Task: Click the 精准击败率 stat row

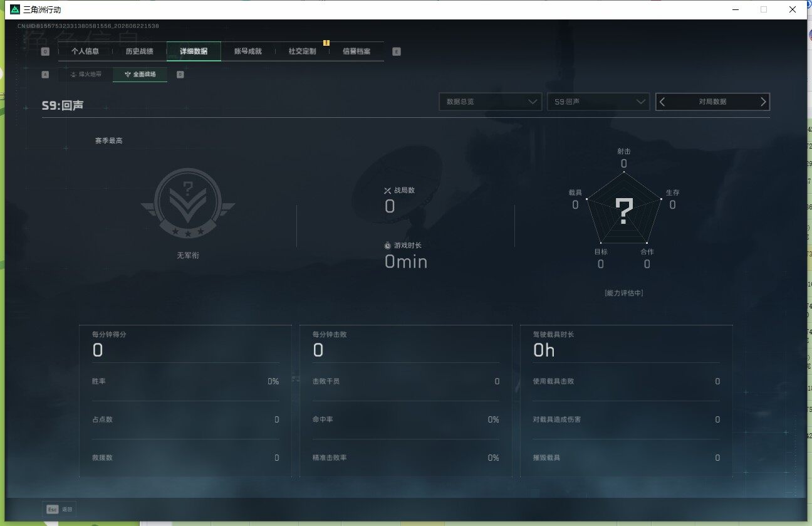Action: pyautogui.click(x=406, y=458)
